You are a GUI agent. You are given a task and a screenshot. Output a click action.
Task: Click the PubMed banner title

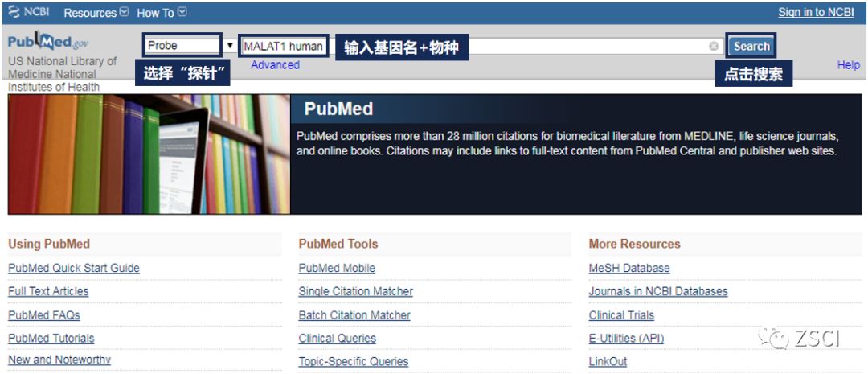[x=338, y=109]
